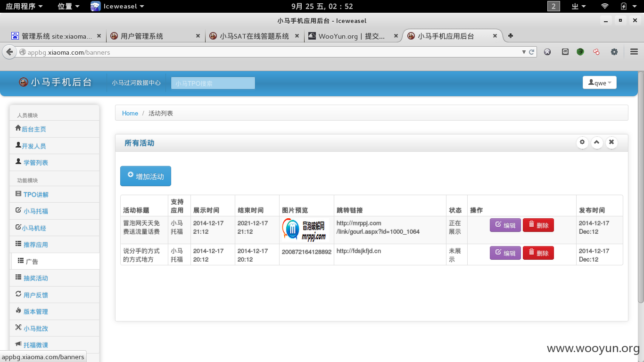Screen dimensions: 644x362
Task: Click the 活动列表 breadcrumb text
Action: click(x=161, y=113)
